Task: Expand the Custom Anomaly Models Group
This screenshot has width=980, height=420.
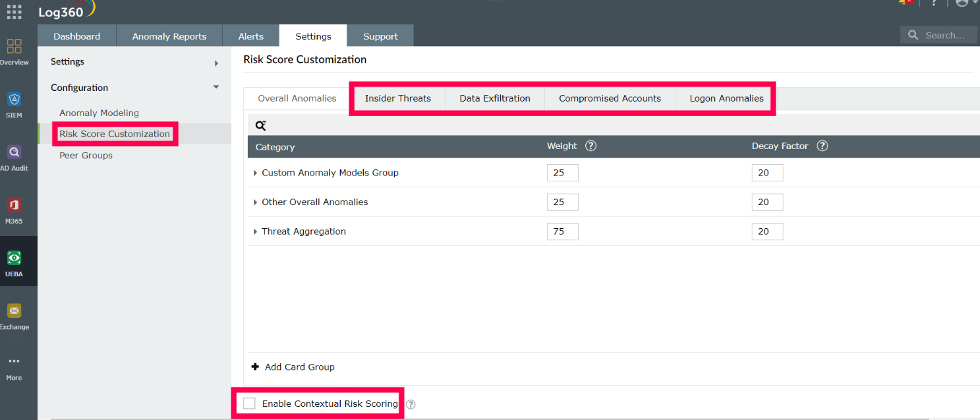Action: click(x=255, y=172)
